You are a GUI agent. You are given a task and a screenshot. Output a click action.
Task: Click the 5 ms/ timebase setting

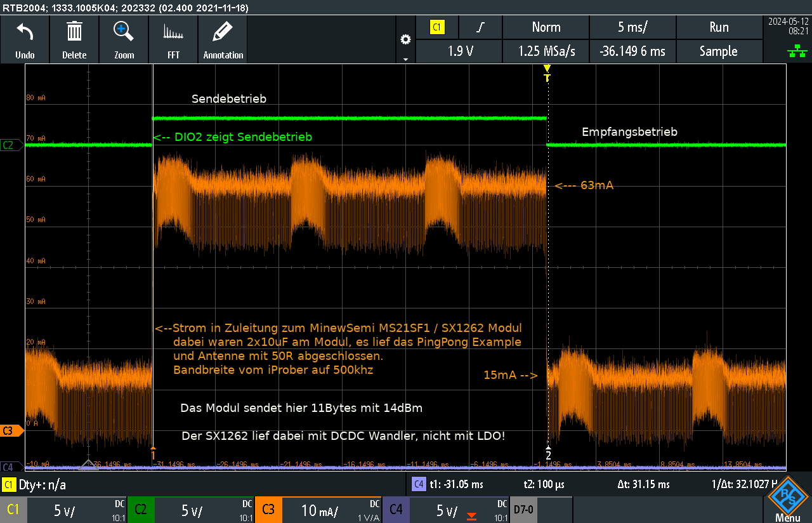coord(632,27)
